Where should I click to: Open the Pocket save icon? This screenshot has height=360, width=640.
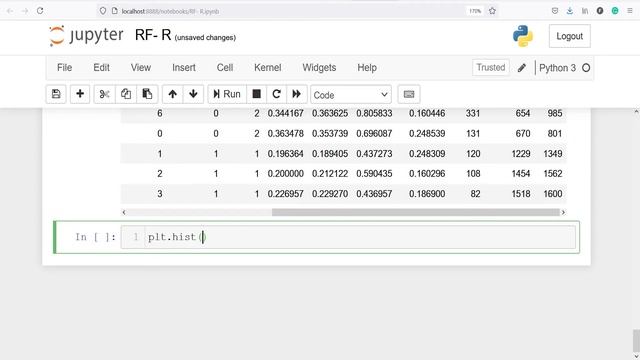pyautogui.click(x=555, y=11)
